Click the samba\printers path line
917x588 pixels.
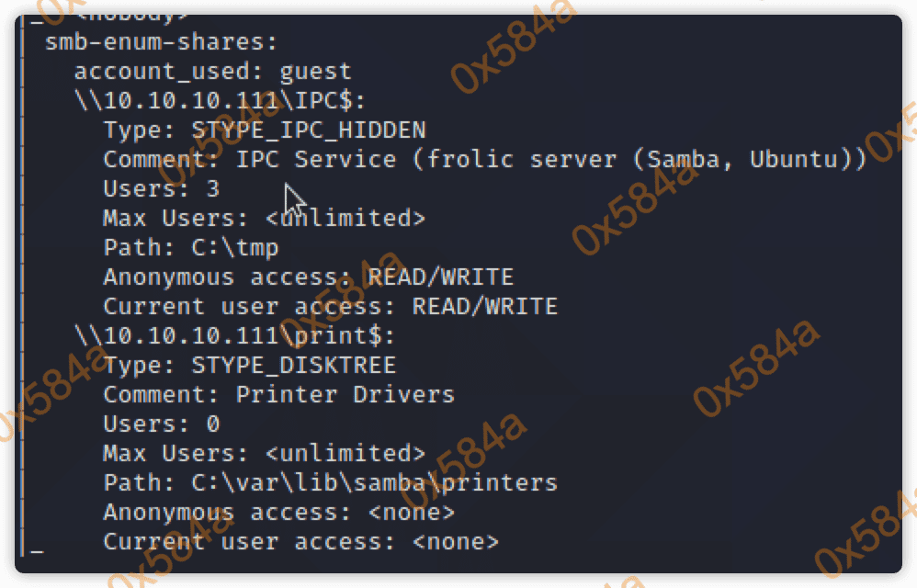tap(330, 482)
